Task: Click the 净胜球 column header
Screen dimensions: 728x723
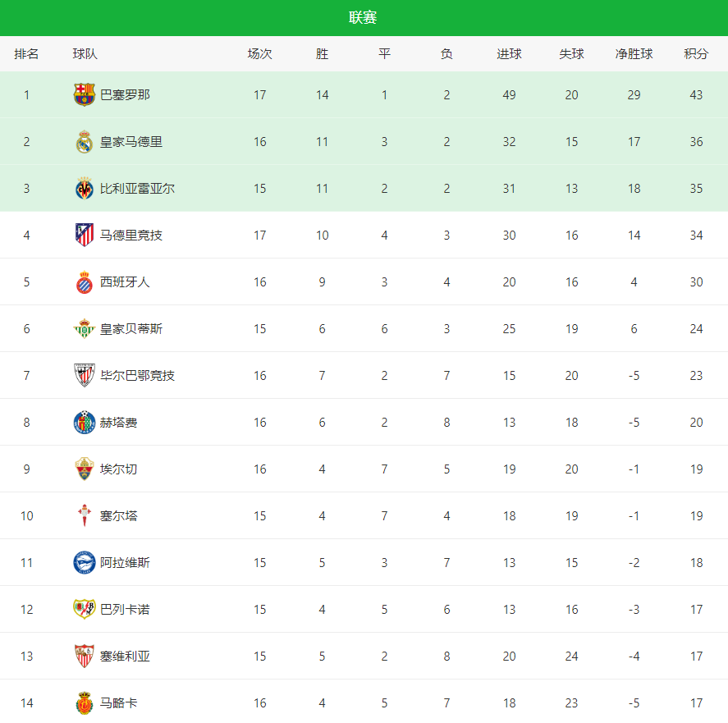Action: tap(634, 54)
